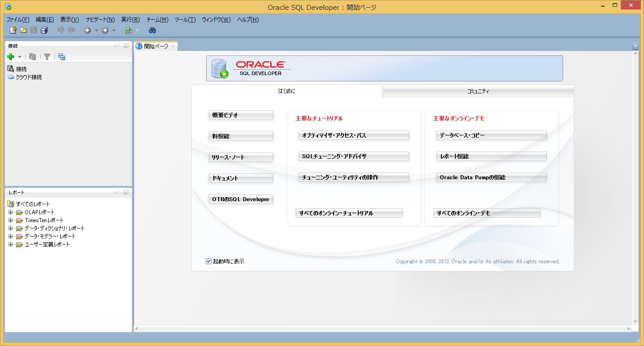
Task: Open SQLチューニング・アドバイザ tutorial
Action: (354, 156)
